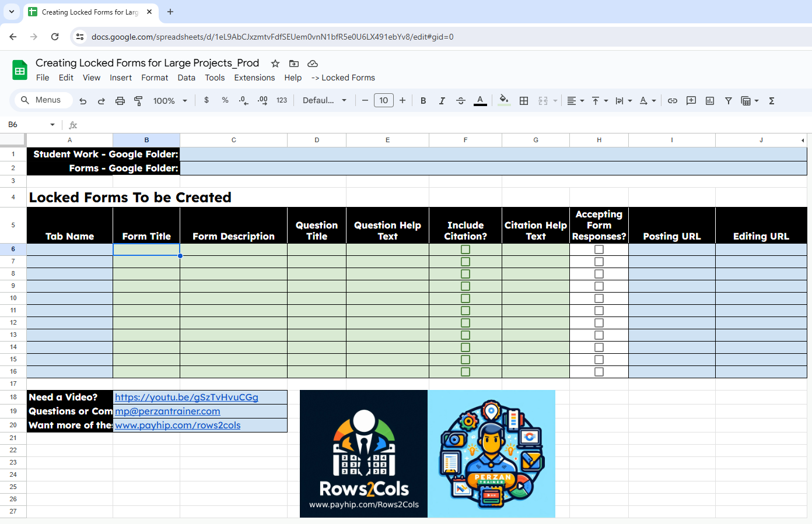
Task: Open the Name Box dropdown arrow
Action: coord(52,125)
